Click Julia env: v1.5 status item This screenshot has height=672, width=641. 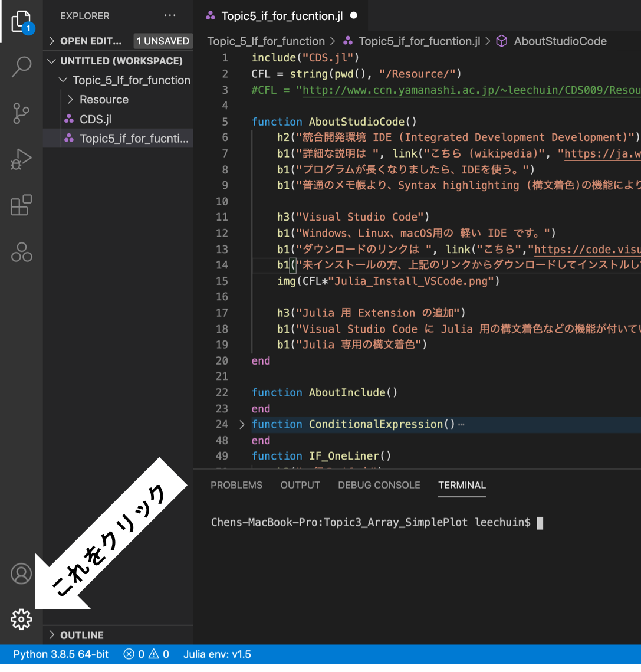tap(217, 654)
